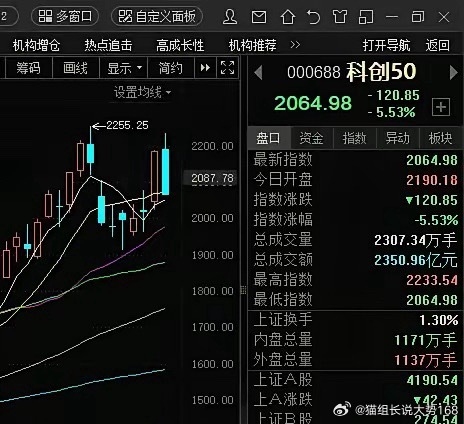
Task: Click the 总成交量 value 2307.34万手
Action: (416, 240)
